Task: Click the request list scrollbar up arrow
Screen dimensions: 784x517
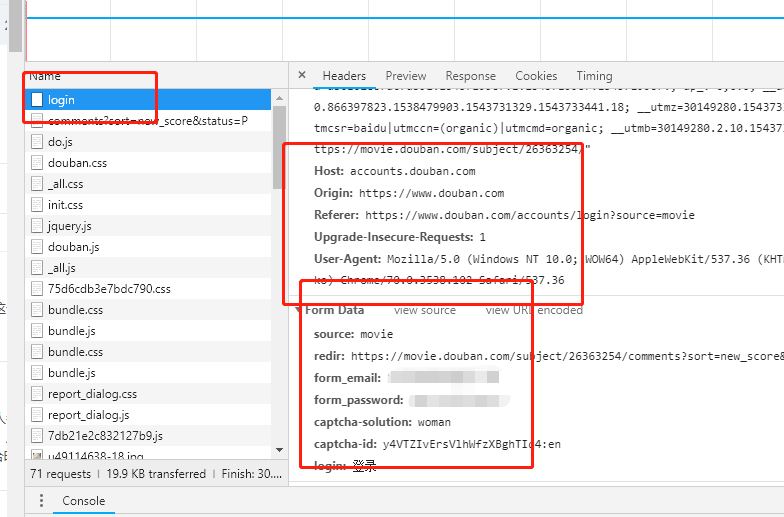Action: coord(280,98)
